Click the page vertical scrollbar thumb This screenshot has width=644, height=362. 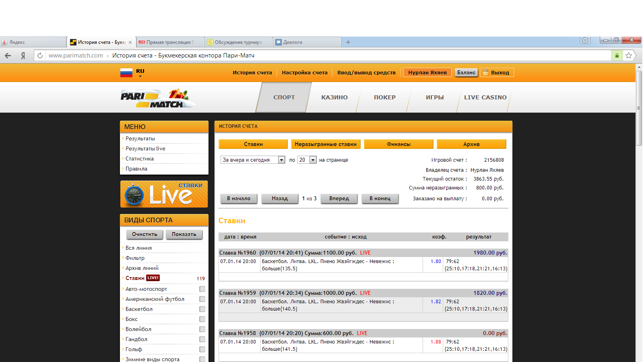coord(639,108)
